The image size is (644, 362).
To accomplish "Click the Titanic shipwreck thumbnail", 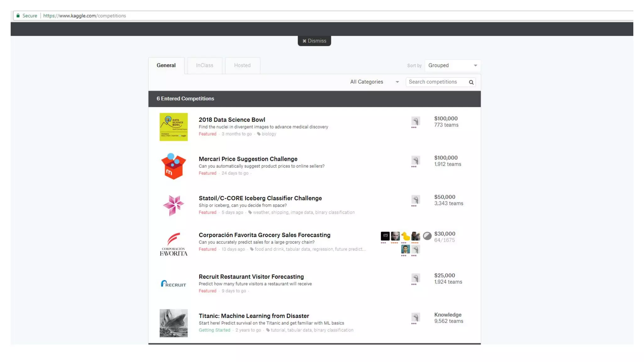I will (x=173, y=323).
